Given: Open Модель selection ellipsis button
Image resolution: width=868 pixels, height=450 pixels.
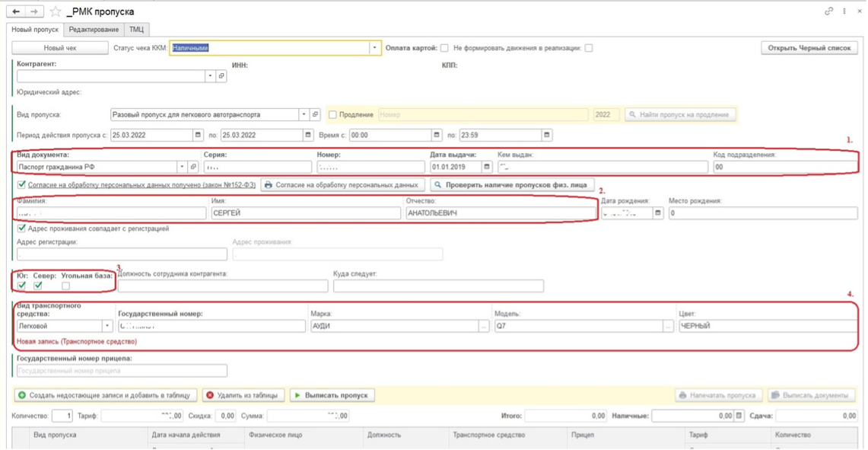Looking at the screenshot, I should [x=669, y=327].
